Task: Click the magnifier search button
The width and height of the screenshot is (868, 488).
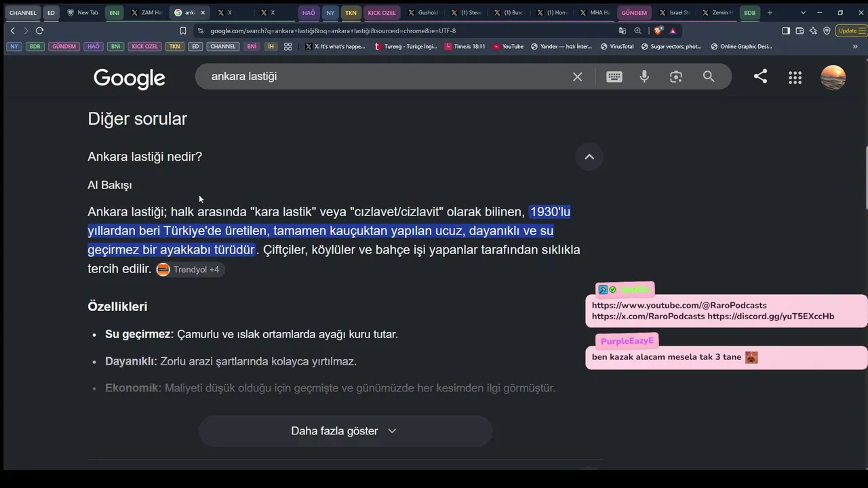Action: coord(709,77)
